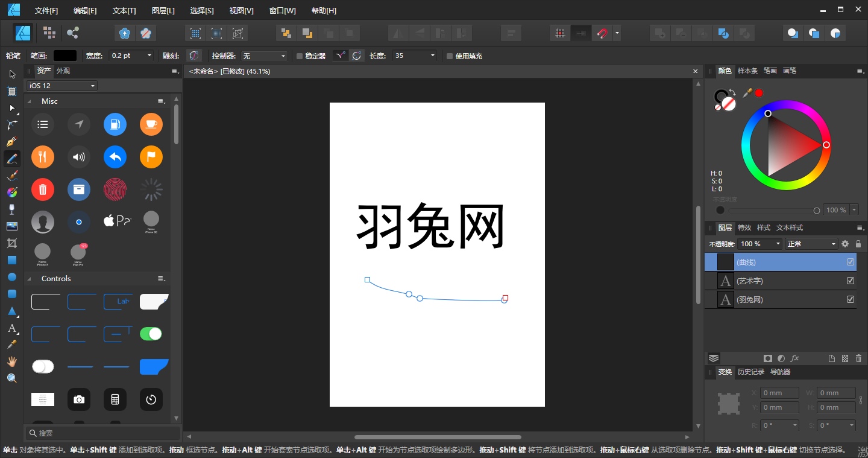The height and width of the screenshot is (458, 868).
Task: Select the View hand tool
Action: (x=12, y=361)
